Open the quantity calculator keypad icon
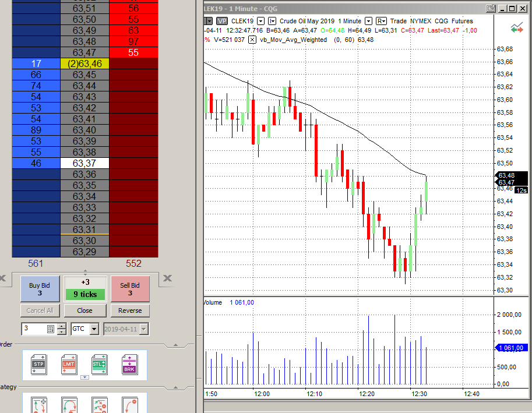The height and width of the screenshot is (413, 532). click(50, 329)
